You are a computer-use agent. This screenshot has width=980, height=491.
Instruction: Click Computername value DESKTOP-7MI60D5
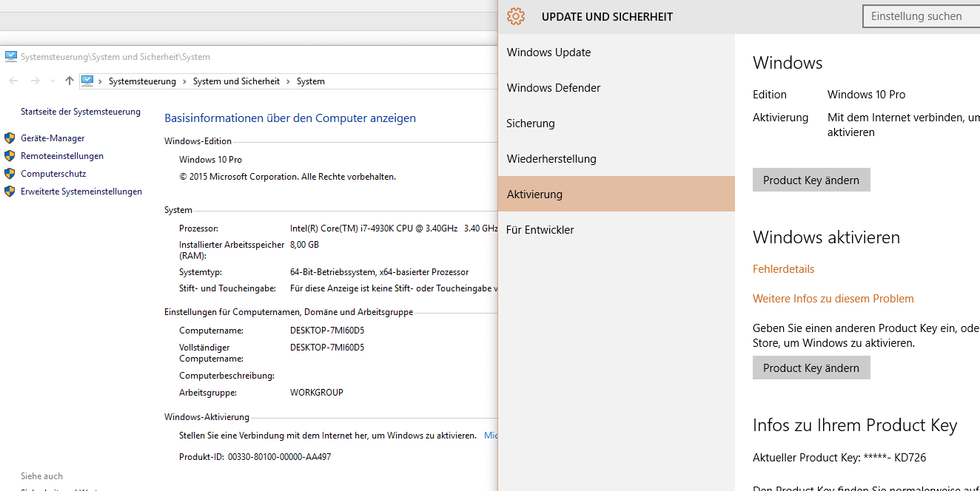(x=327, y=331)
